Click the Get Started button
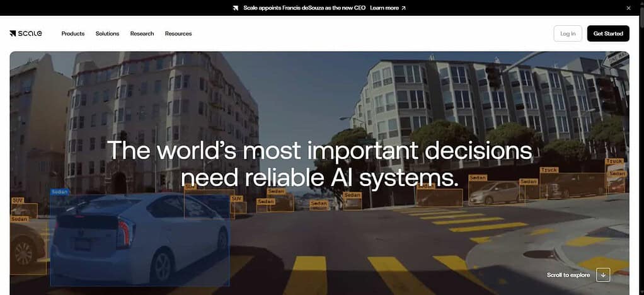 pyautogui.click(x=608, y=33)
